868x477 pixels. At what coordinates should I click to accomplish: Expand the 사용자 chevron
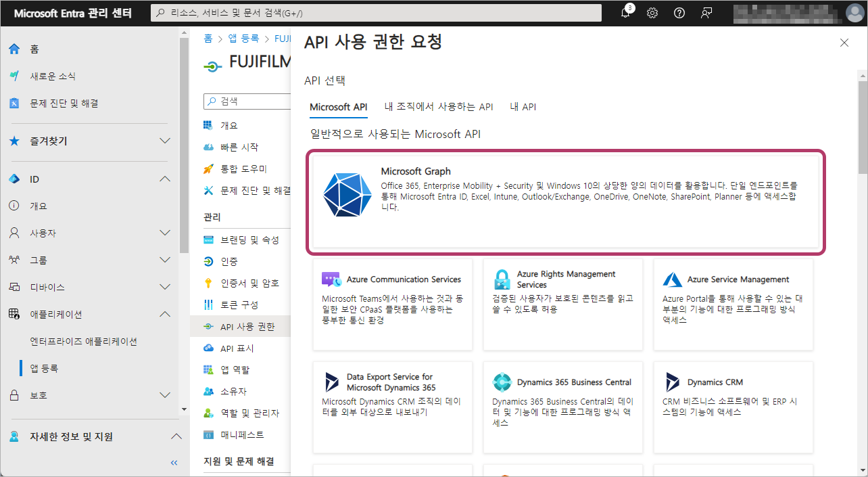pos(164,233)
